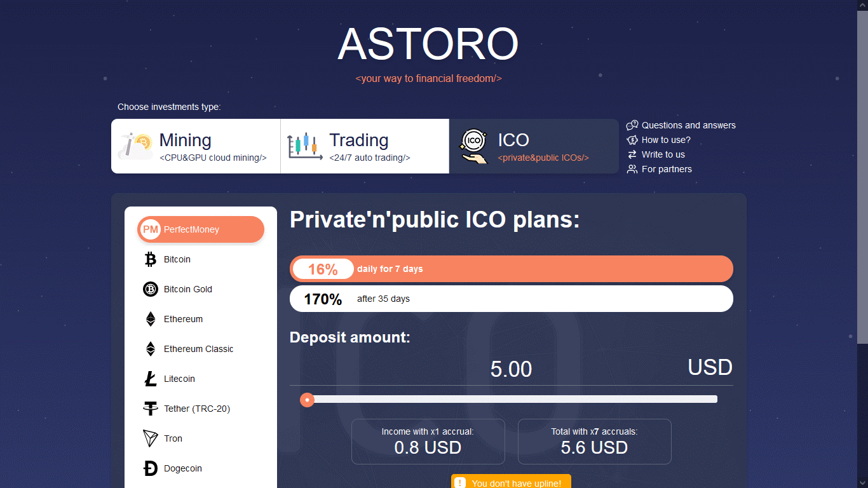The image size is (868, 488).
Task: Click the Write to us arrows icon
Action: tap(632, 154)
